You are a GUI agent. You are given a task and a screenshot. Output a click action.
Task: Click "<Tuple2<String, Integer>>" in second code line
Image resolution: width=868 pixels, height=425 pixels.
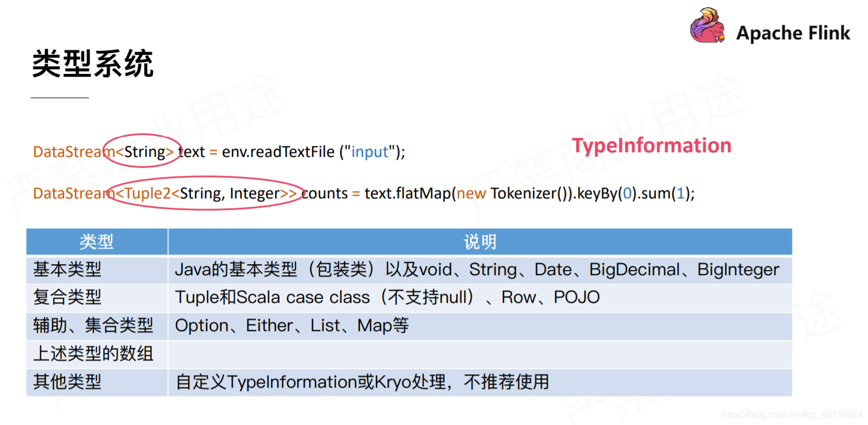[206, 194]
